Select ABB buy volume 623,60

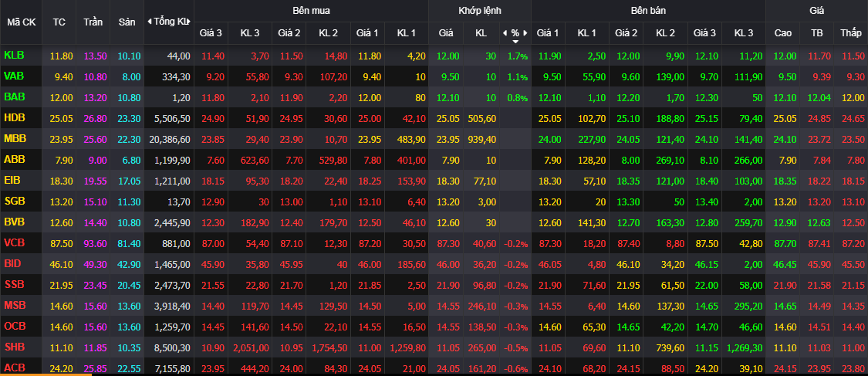255,160
